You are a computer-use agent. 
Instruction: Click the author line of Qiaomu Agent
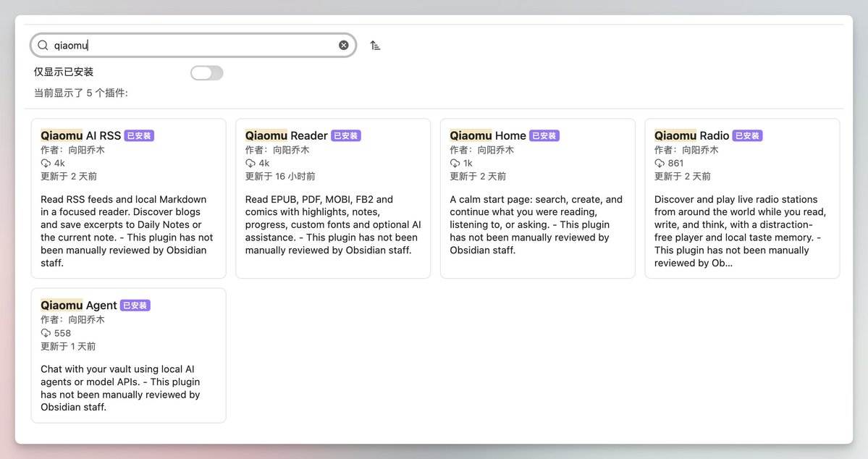72,319
